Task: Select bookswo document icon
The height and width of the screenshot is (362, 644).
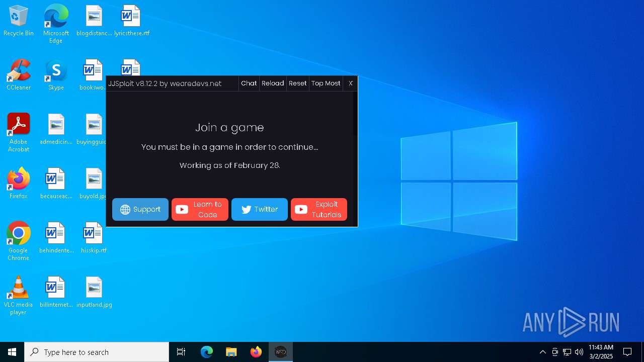Action: click(x=93, y=75)
